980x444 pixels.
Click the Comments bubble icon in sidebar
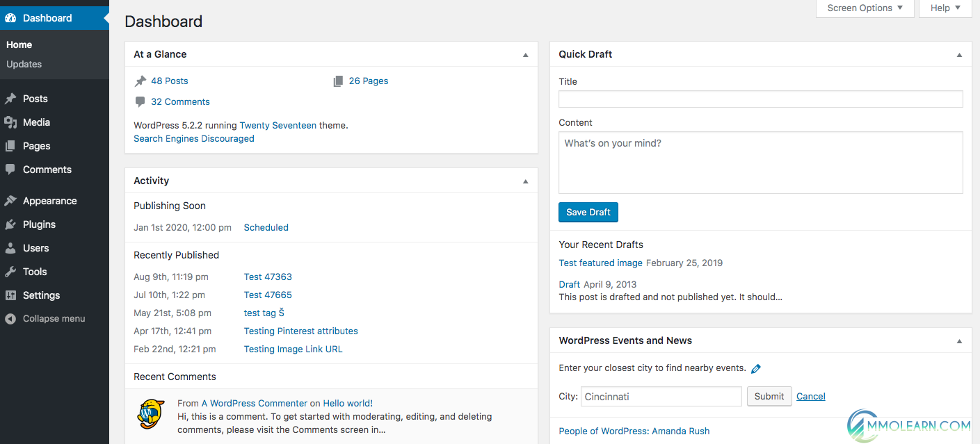pos(10,170)
